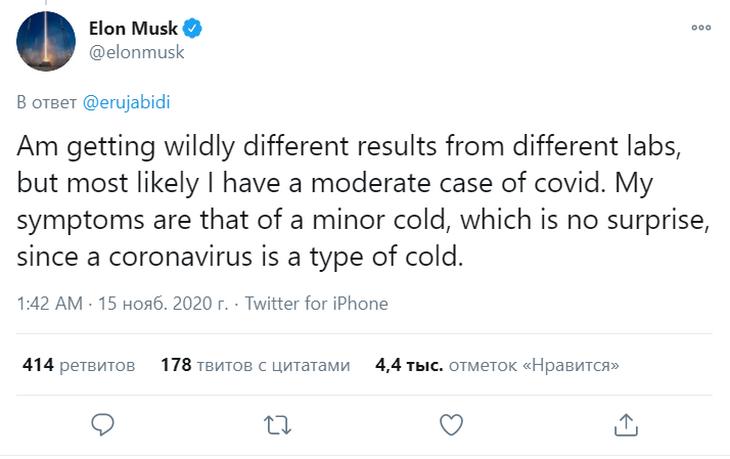The image size is (730, 459).
Task: Open the Twitter for iPhone source link
Action: (x=317, y=303)
